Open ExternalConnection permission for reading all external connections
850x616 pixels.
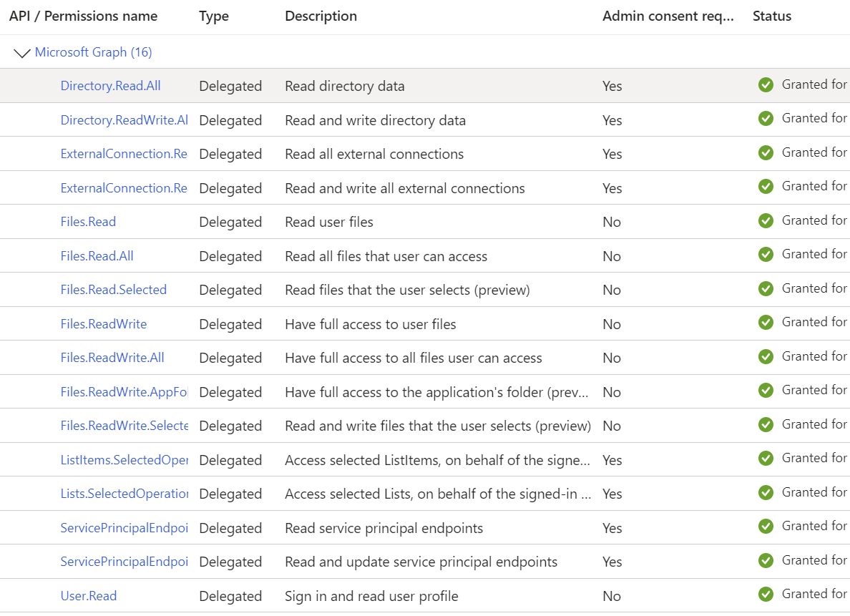tap(124, 154)
